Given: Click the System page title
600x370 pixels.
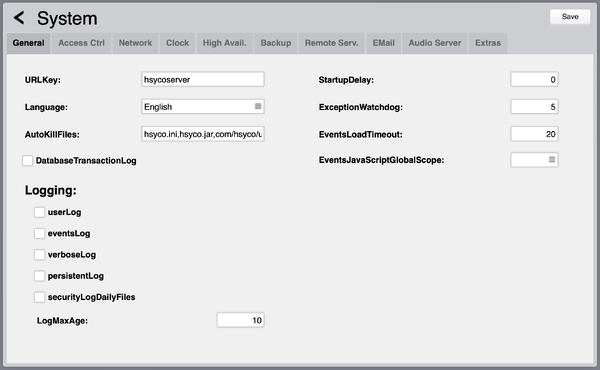Looking at the screenshot, I should pyautogui.click(x=67, y=18).
